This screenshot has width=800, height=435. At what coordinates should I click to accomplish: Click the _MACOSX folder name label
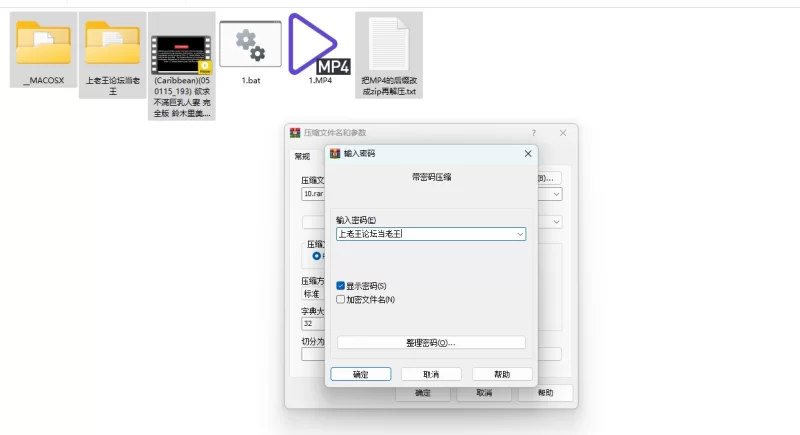click(x=43, y=80)
